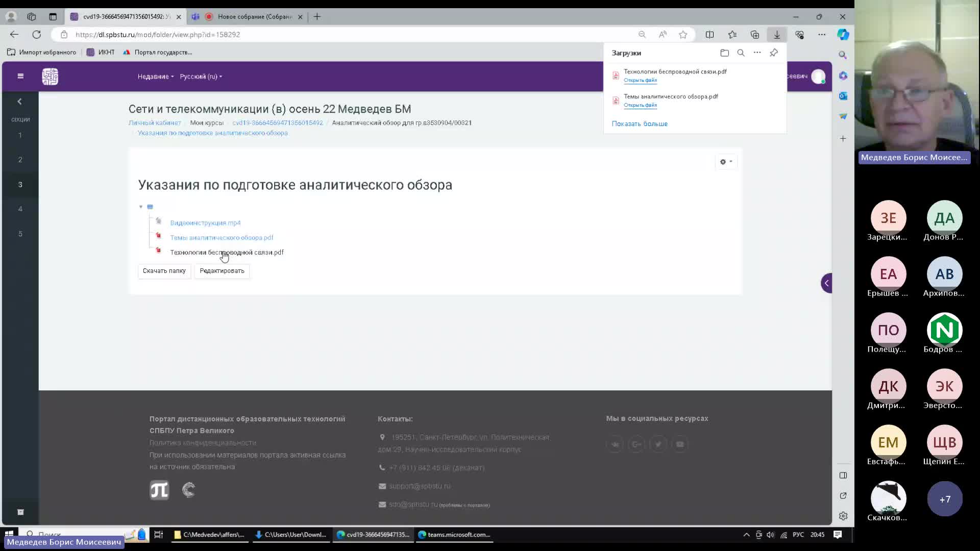Click Показать больше in downloads panel
This screenshot has width=980, height=551.
[x=640, y=123]
